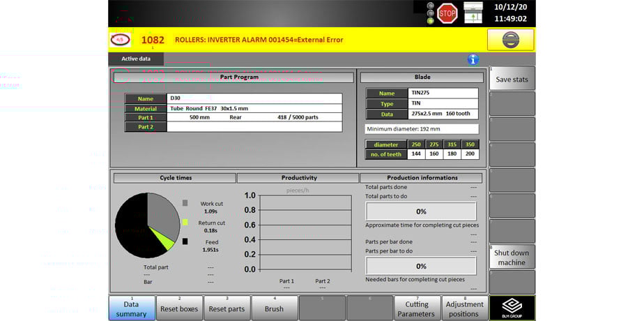Click the machine status icon beside STOP
Screen dimensions: 644x321
point(473,13)
